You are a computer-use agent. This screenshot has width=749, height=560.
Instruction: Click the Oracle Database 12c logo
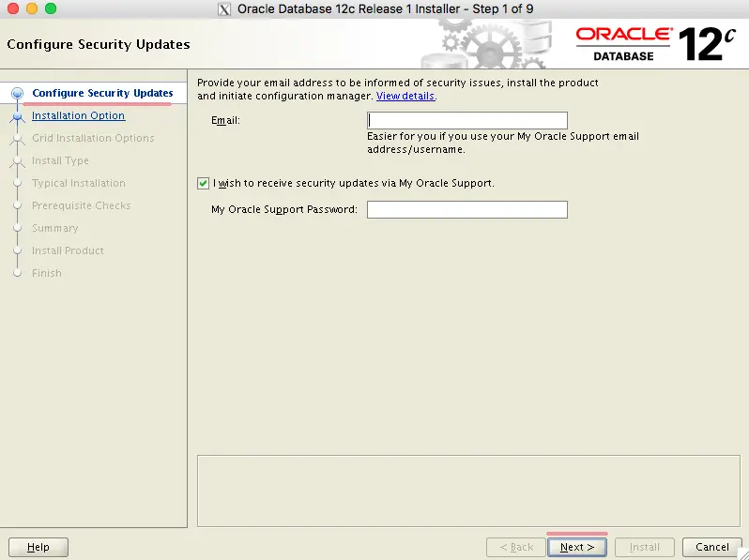[655, 44]
